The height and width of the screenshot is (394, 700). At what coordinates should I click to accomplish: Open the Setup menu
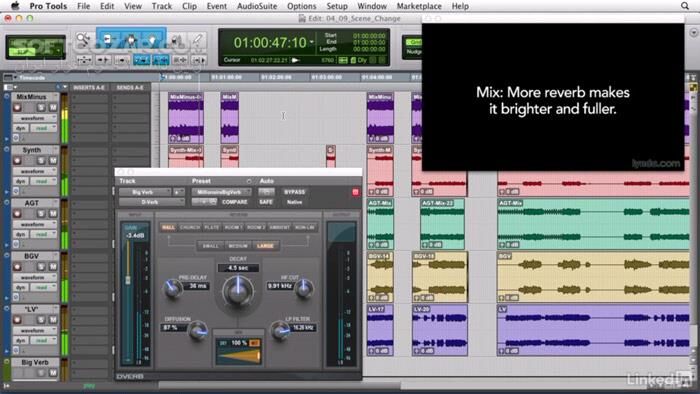(x=337, y=6)
